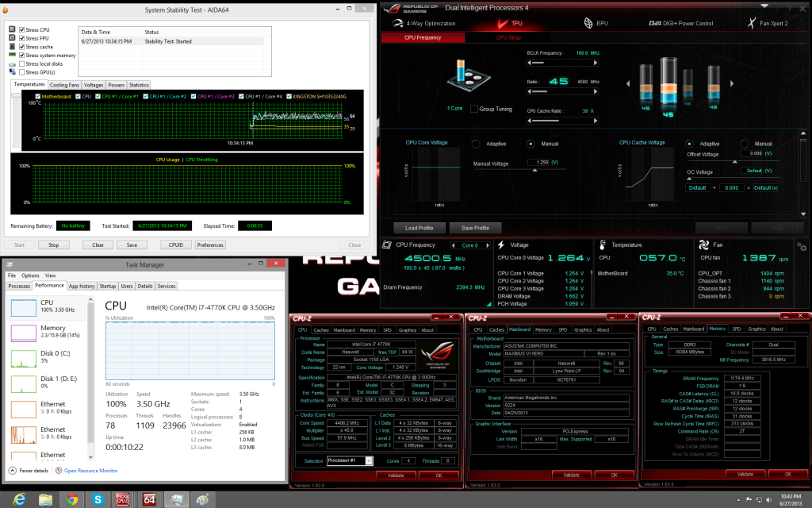This screenshot has width=812, height=508.
Task: Open Skype from the taskbar
Action: coord(98,498)
